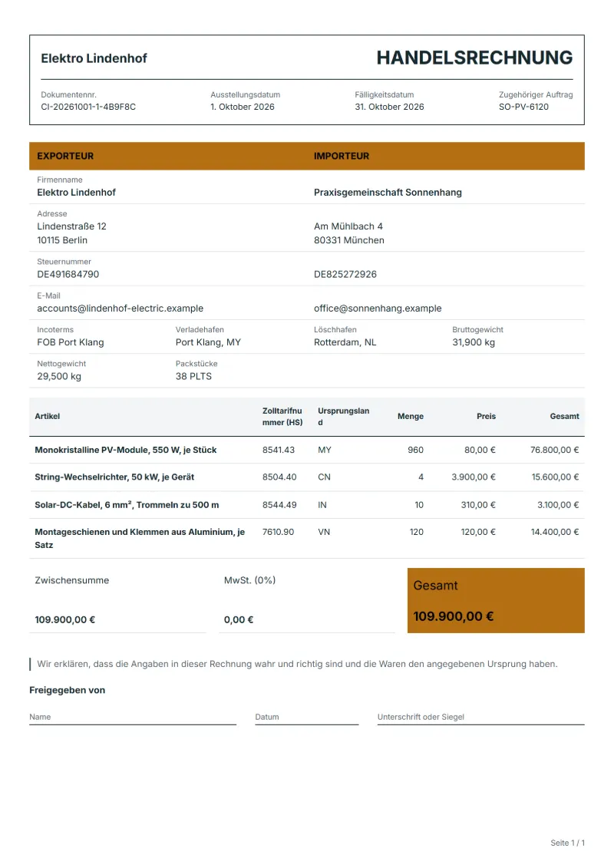Select Incoterms value FOB Port Klang
The width and height of the screenshot is (614, 868).
71,342
